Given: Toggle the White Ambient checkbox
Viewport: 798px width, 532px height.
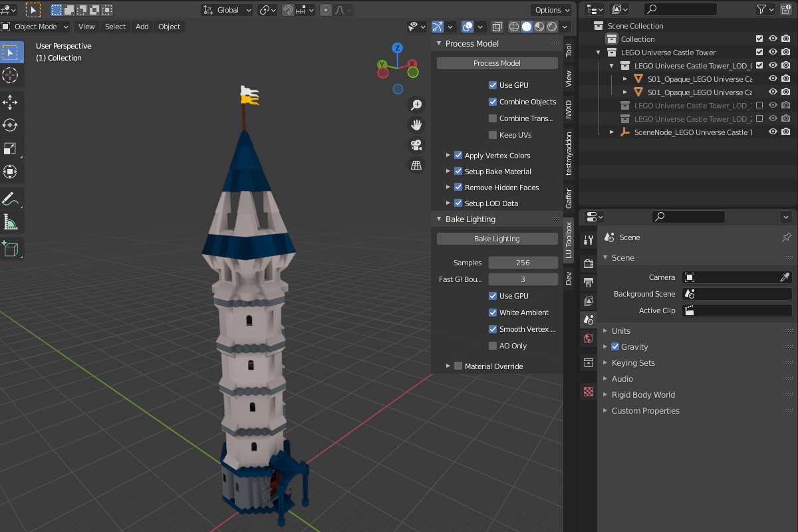Looking at the screenshot, I should [x=493, y=313].
